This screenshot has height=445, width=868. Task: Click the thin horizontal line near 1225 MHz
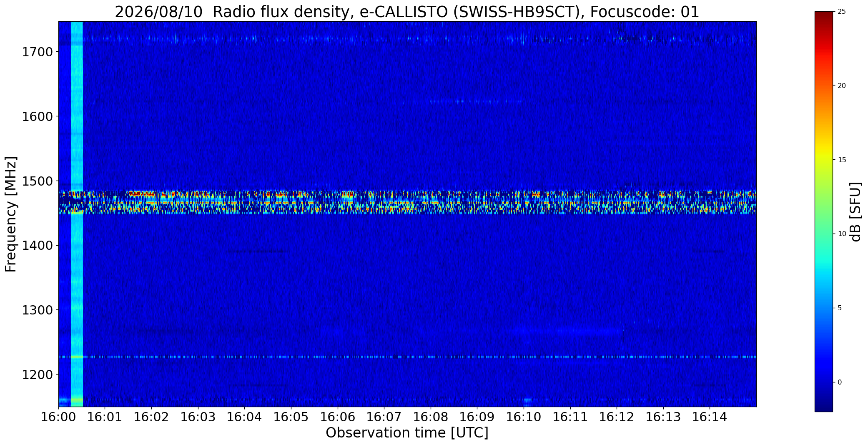407,357
